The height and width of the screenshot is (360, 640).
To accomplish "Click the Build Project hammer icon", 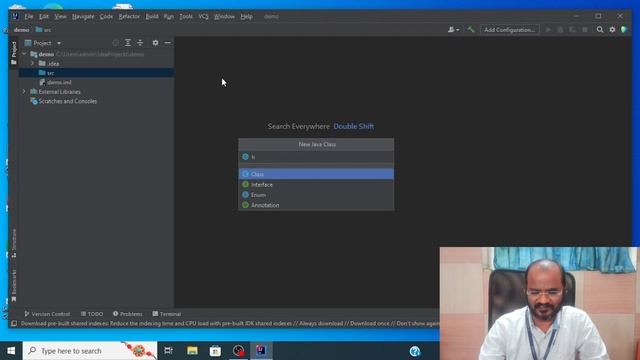I will pos(471,30).
